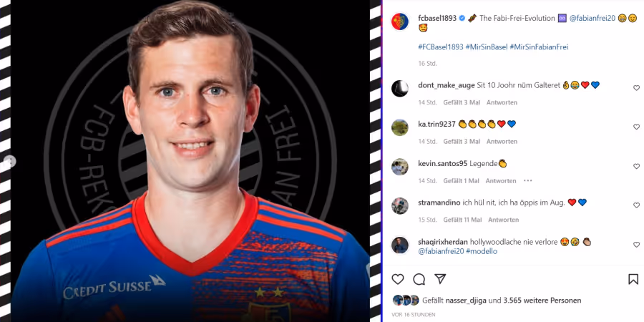Open fcbasel1893 profile avatar
The width and height of the screenshot is (644, 322).
(399, 21)
